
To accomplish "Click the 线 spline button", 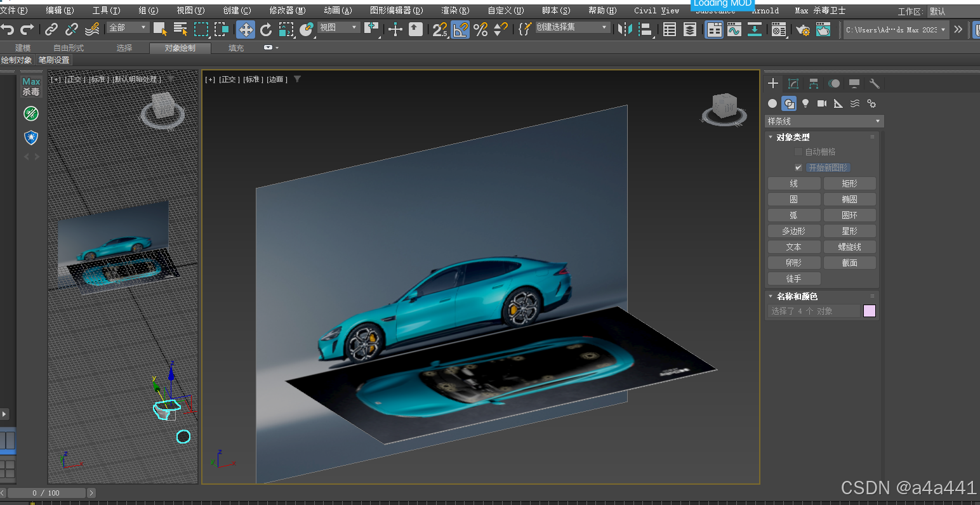I will coord(793,183).
